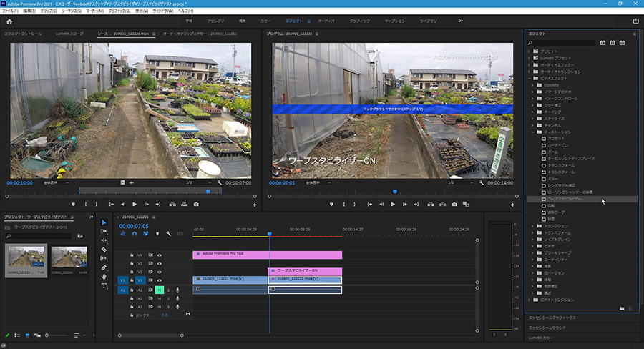Add marker in the timeline header
This screenshot has height=349, width=644.
click(157, 234)
